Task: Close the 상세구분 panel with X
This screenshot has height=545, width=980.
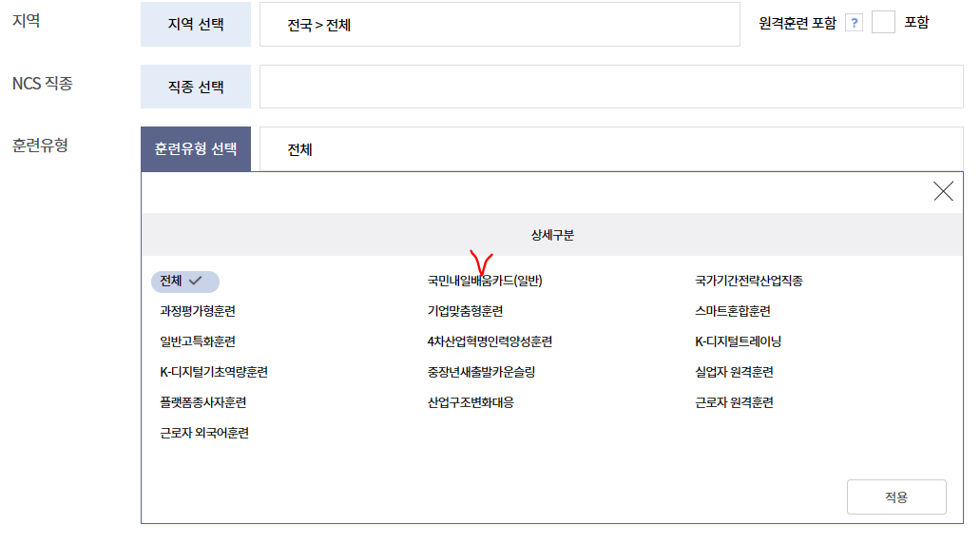Action: coord(943,191)
